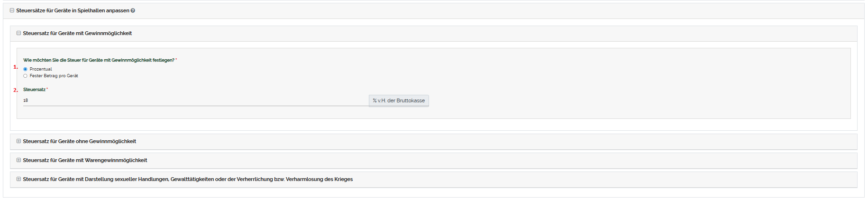Collapse the main section via its minus icon

[12, 10]
